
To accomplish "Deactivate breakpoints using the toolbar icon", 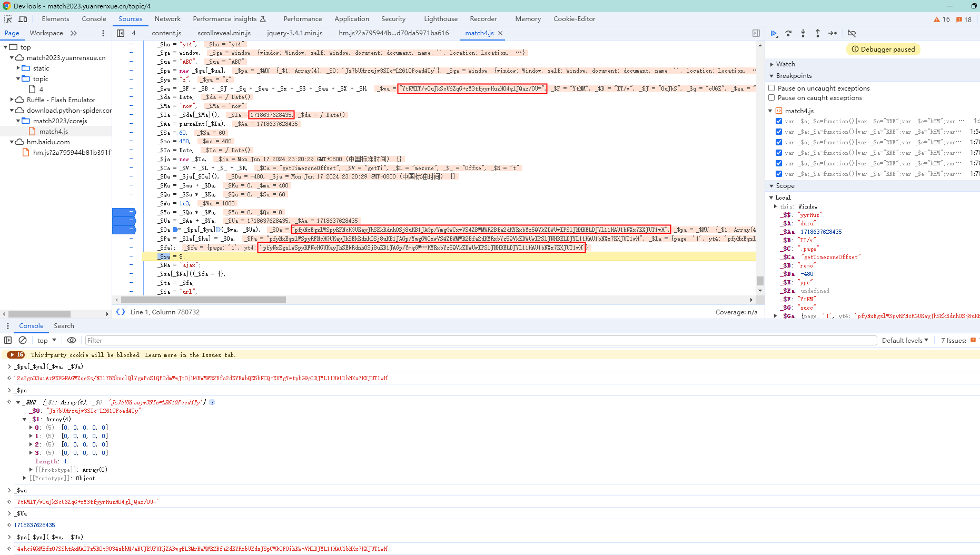I will point(852,33).
